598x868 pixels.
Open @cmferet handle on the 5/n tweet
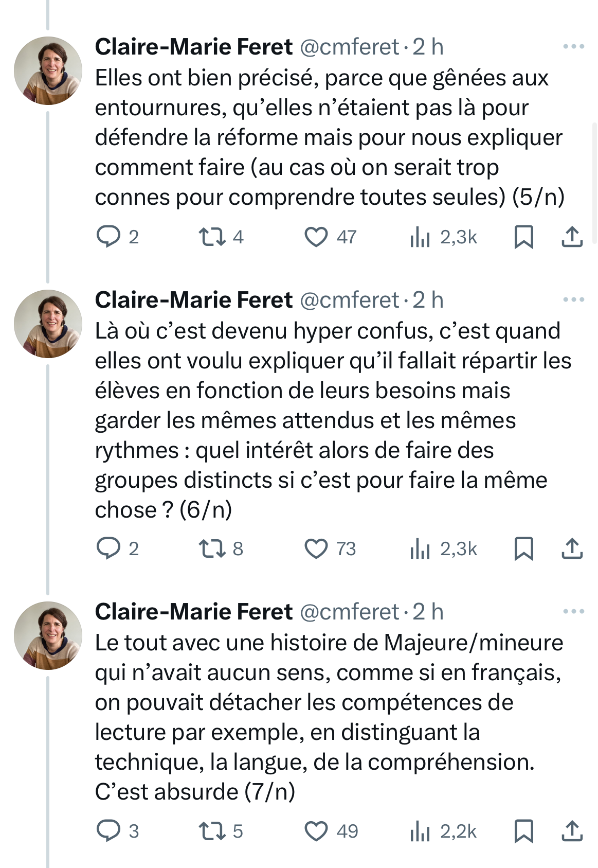coord(350,47)
